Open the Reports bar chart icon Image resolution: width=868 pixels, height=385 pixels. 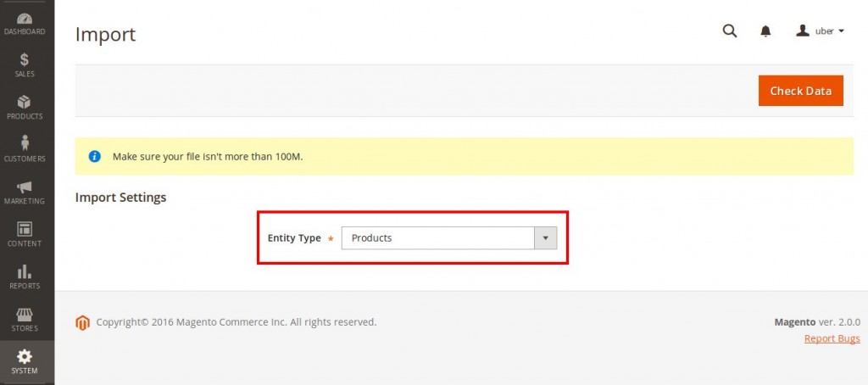point(25,271)
